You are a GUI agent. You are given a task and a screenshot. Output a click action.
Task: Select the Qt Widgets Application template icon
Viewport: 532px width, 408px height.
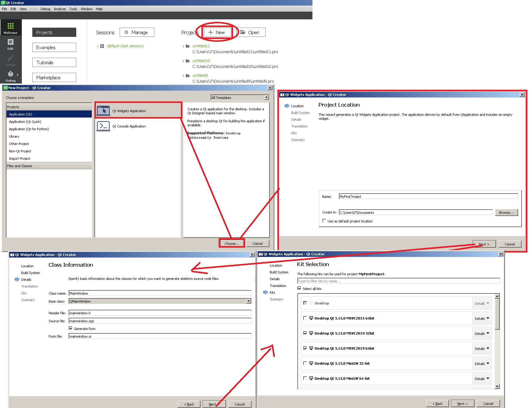(104, 111)
